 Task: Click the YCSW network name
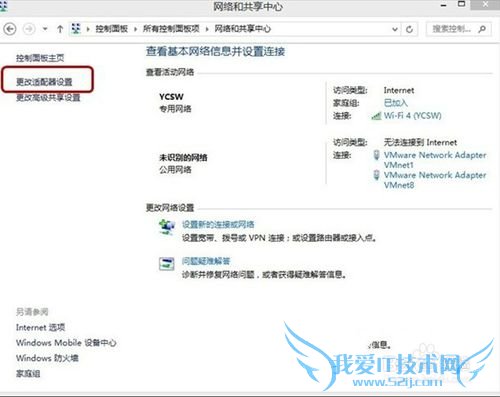coord(171,97)
